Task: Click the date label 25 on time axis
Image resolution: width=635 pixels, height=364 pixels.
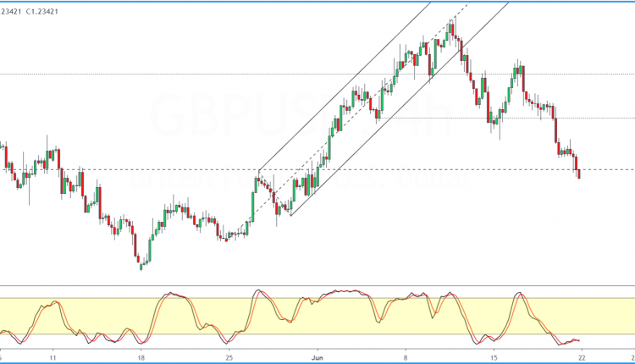Action: tap(229, 358)
